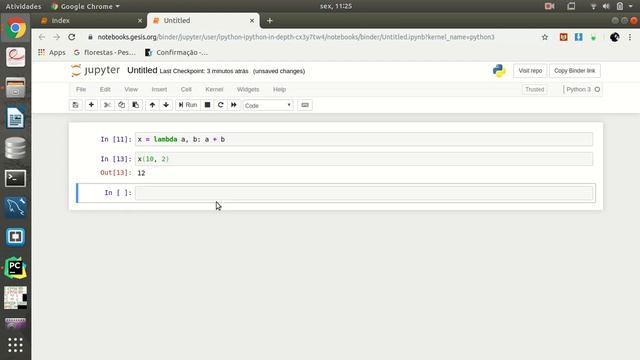This screenshot has height=360, width=640.
Task: Open the command palette keyboard icon
Action: pos(305,105)
